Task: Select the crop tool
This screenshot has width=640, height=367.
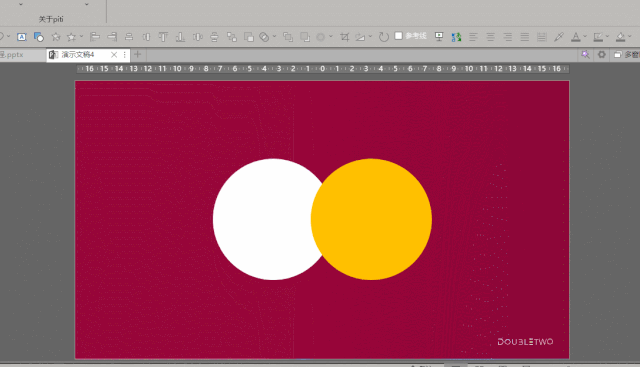Action: [x=345, y=37]
